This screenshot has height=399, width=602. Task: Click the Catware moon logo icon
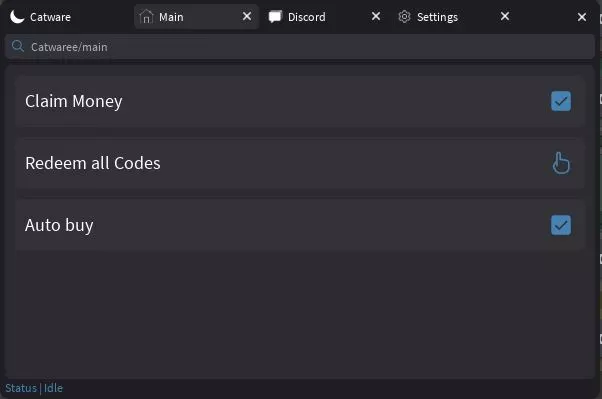(x=17, y=17)
